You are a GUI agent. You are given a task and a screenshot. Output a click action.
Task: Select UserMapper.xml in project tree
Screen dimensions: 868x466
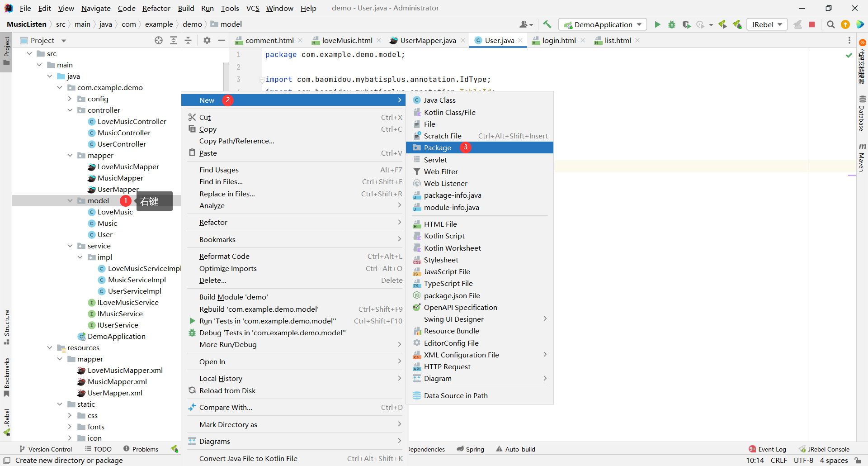click(115, 393)
